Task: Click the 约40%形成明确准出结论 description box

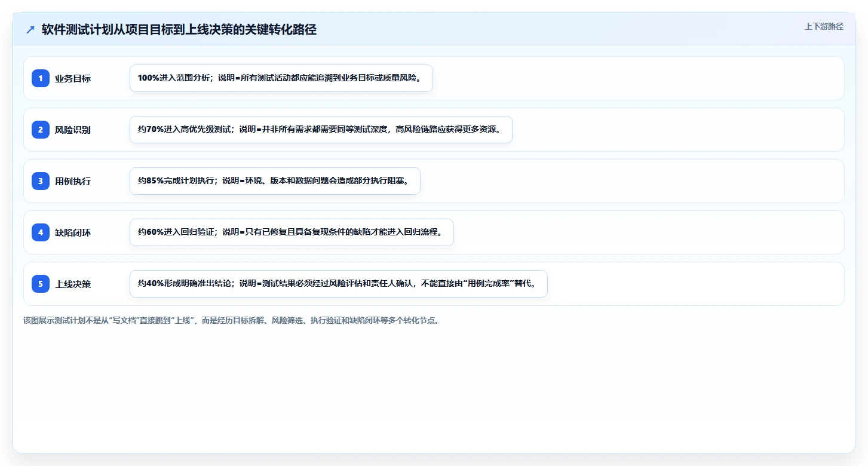Action: click(x=339, y=284)
